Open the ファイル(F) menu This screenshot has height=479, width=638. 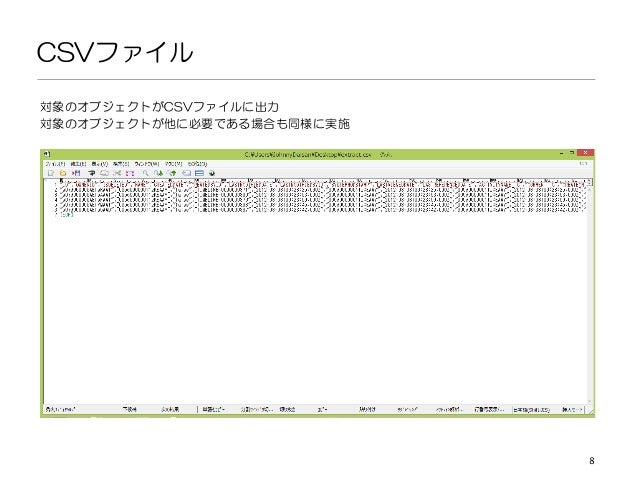55,164
